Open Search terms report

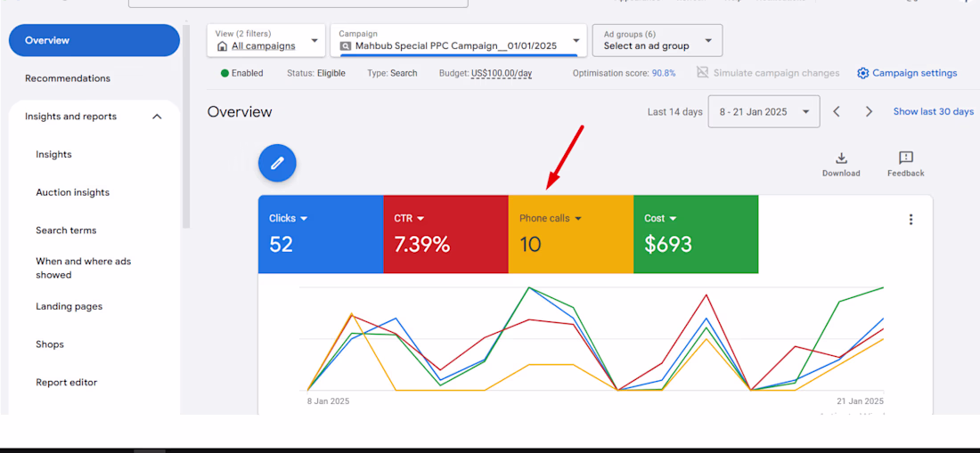[x=66, y=231]
